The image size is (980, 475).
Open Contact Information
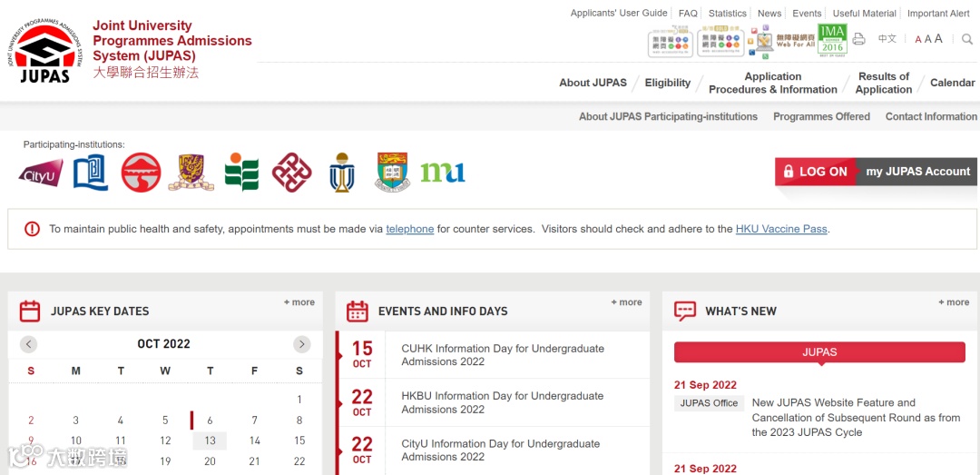click(931, 116)
